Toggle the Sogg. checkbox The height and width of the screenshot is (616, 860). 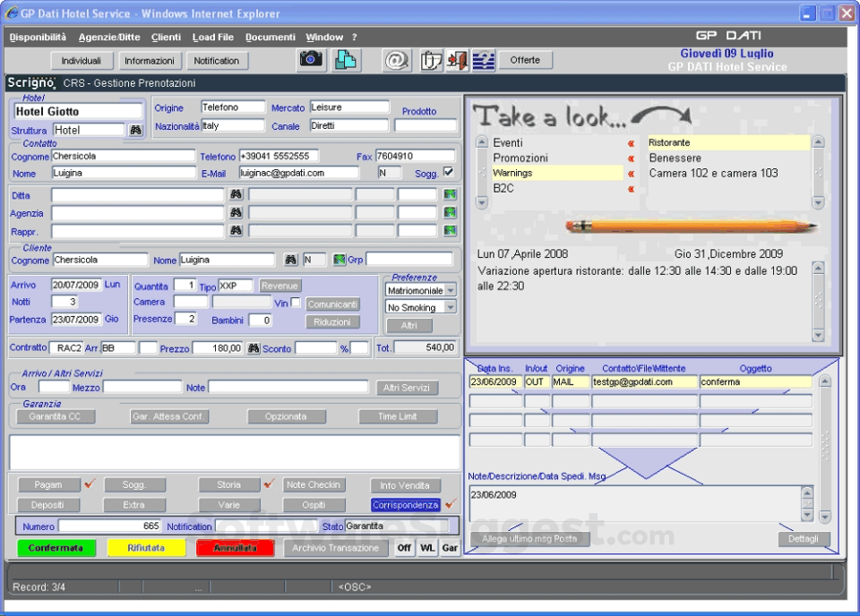point(448,172)
